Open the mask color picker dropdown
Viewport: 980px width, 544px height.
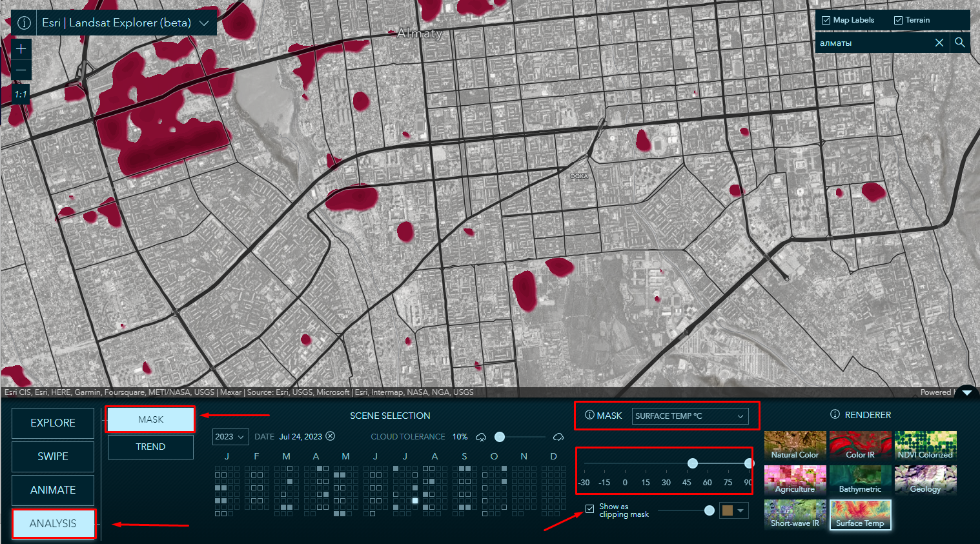(x=734, y=510)
